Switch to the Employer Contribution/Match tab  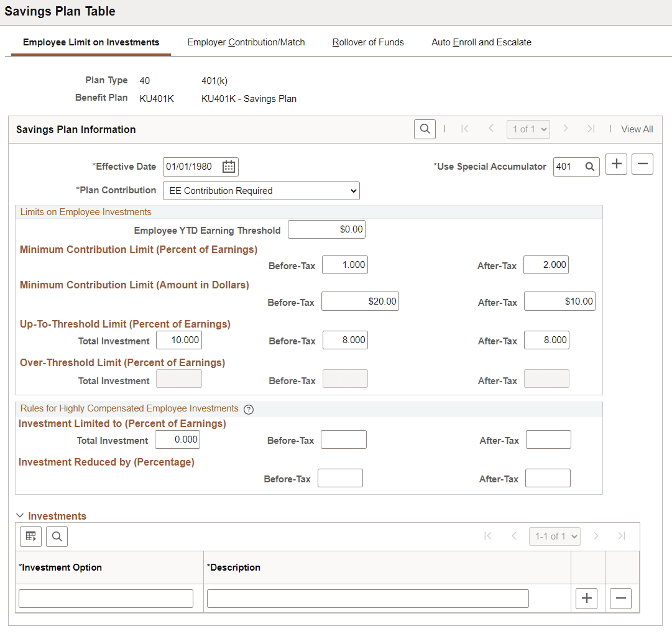pyautogui.click(x=246, y=42)
